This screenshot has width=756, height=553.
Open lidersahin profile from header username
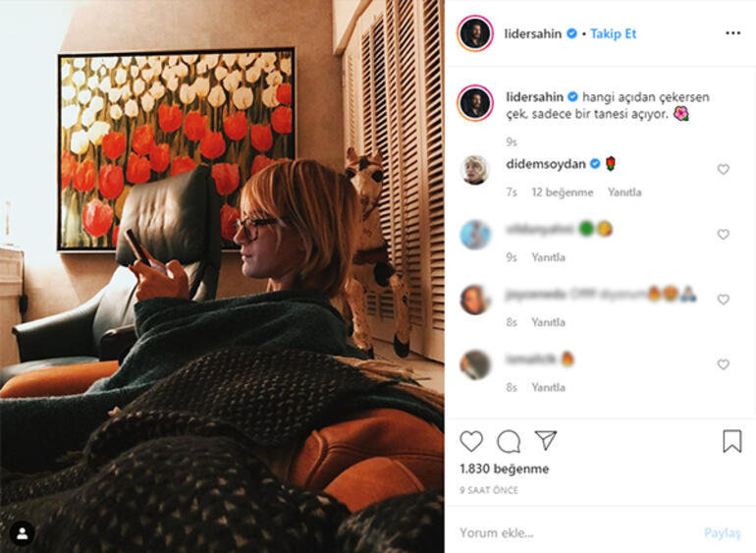(533, 33)
